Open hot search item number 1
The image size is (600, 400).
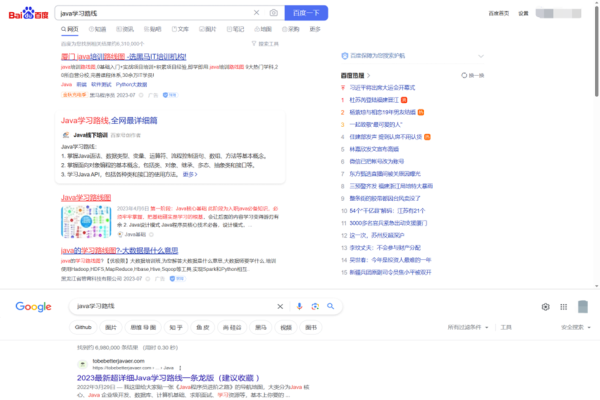tap(374, 100)
